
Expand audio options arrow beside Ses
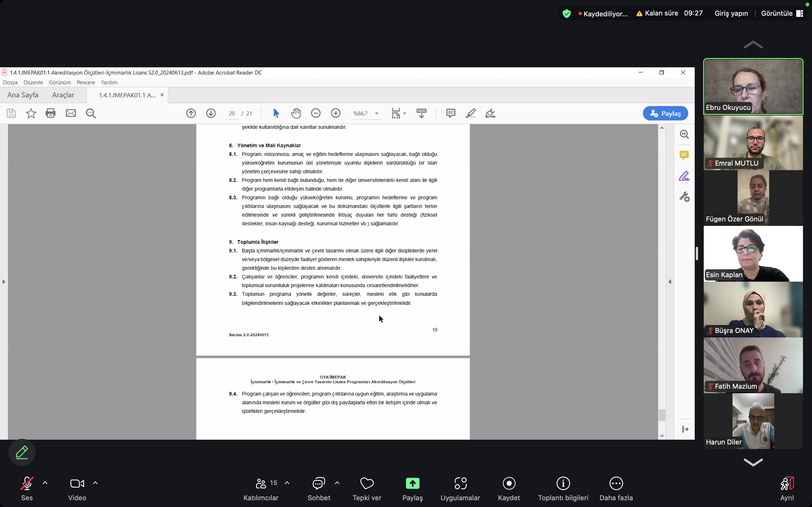point(45,483)
